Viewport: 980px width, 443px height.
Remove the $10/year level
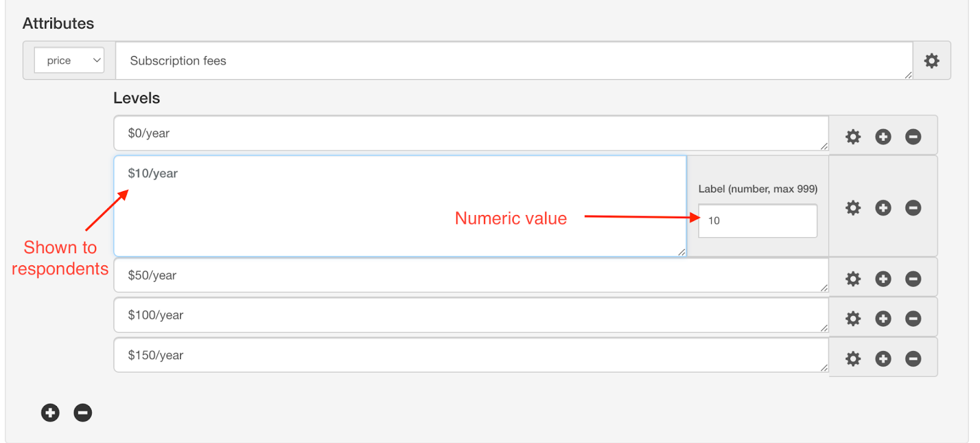(x=913, y=208)
